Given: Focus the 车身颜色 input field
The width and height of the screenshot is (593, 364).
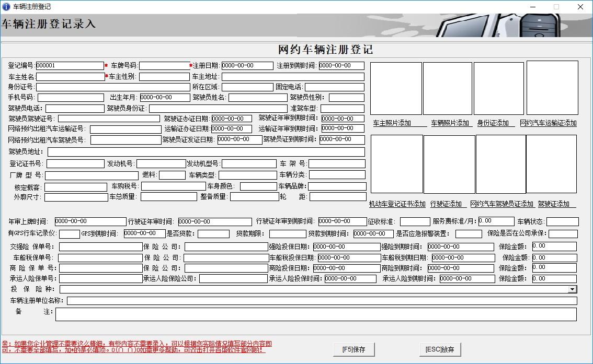Looking at the screenshot, I should pos(258,186).
